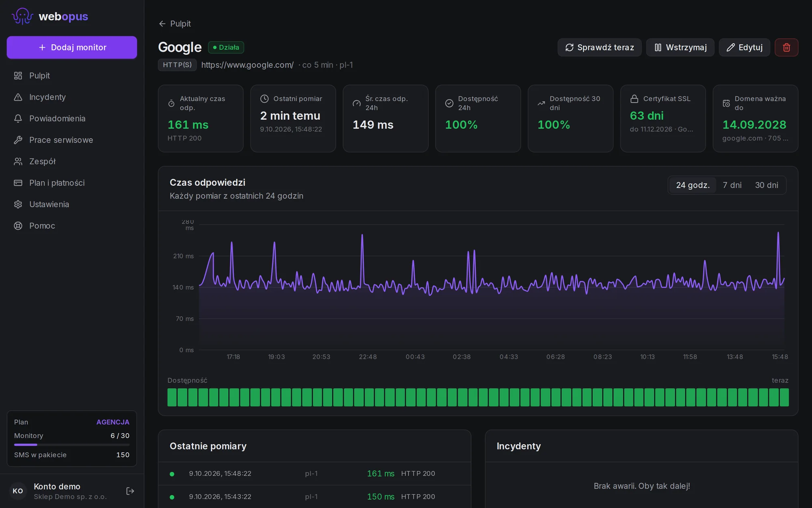Go back via the Pulpit breadcrumb link
The width and height of the screenshot is (812, 508).
point(175,24)
